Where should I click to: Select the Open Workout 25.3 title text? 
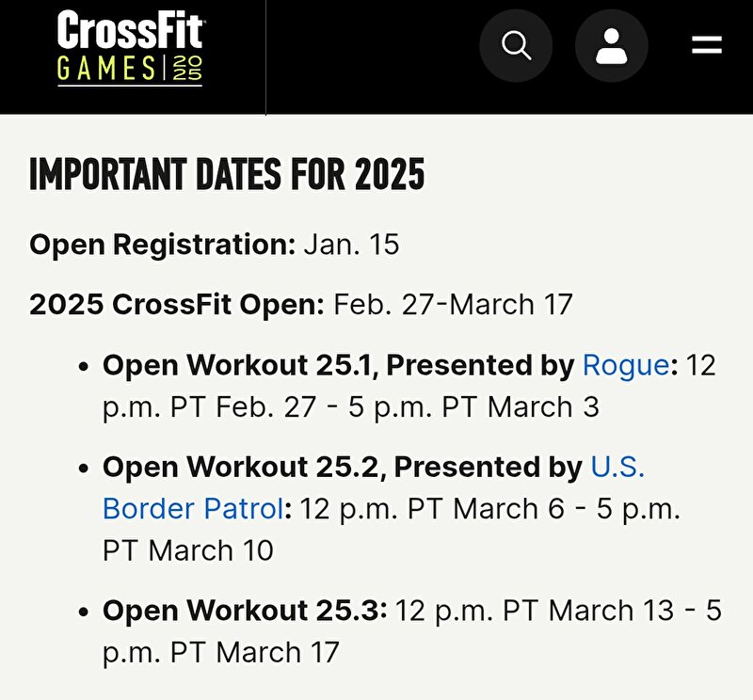pyautogui.click(x=245, y=611)
